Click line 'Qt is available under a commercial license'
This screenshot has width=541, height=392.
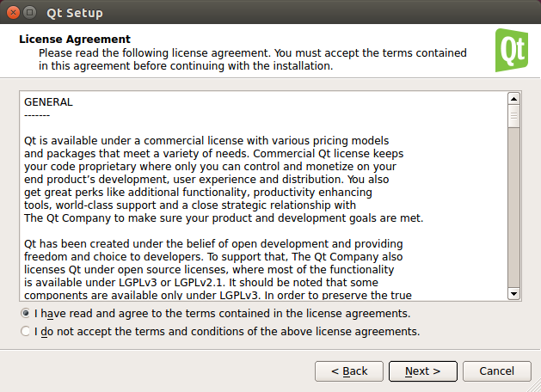206,141
